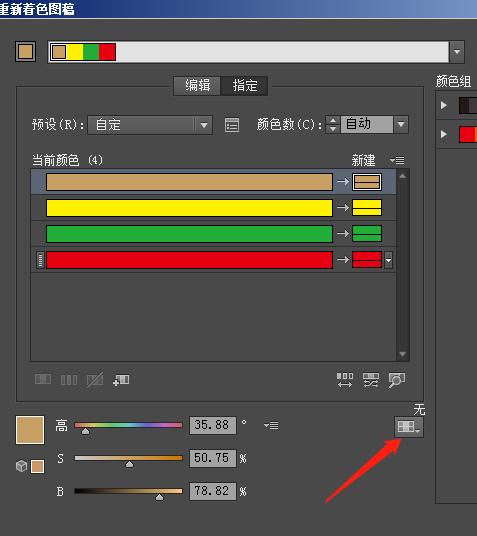
Task: Click the hue value field 35.88
Action: 213,425
